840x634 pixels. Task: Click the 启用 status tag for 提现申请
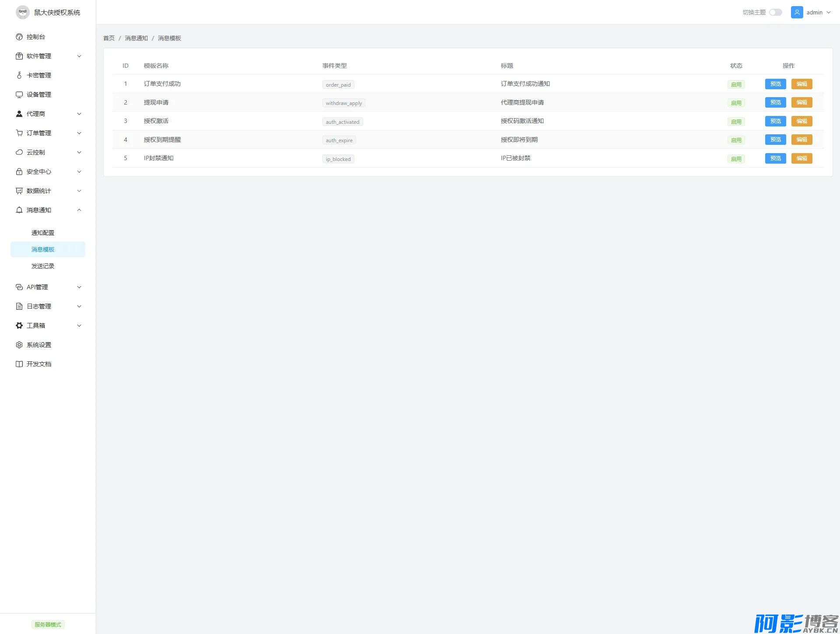tap(736, 103)
